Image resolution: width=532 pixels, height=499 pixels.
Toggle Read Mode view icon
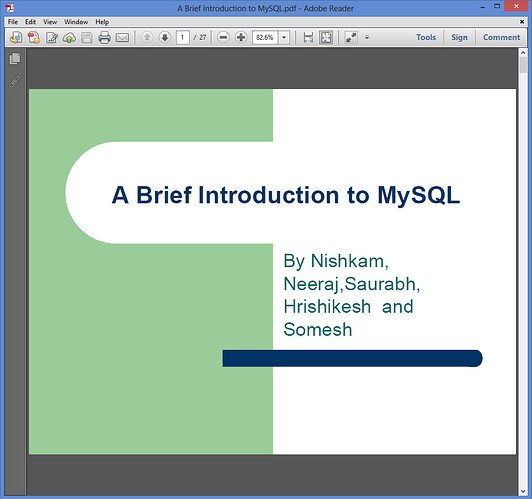click(351, 37)
